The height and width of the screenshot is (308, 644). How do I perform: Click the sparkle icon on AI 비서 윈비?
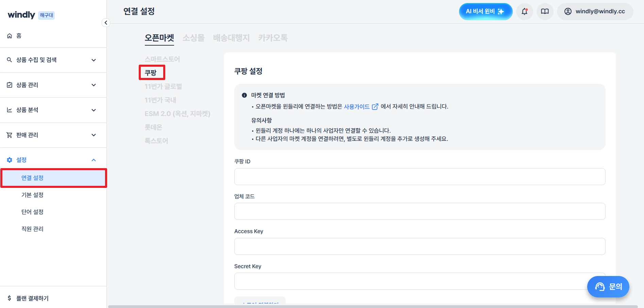[x=501, y=12]
